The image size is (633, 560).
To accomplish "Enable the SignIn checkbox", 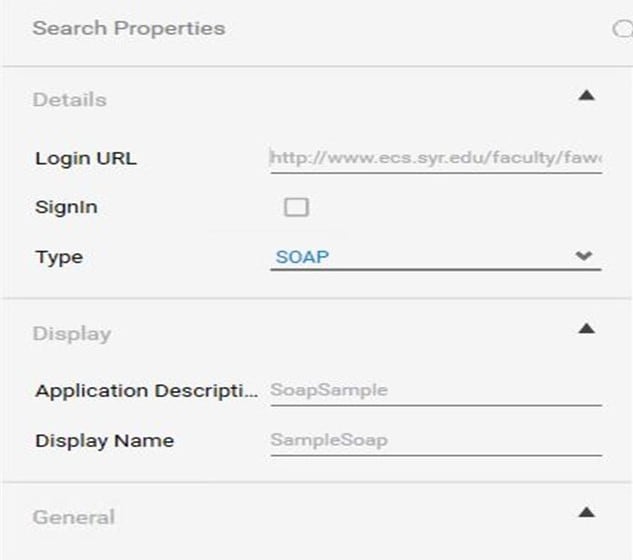I will click(x=296, y=208).
